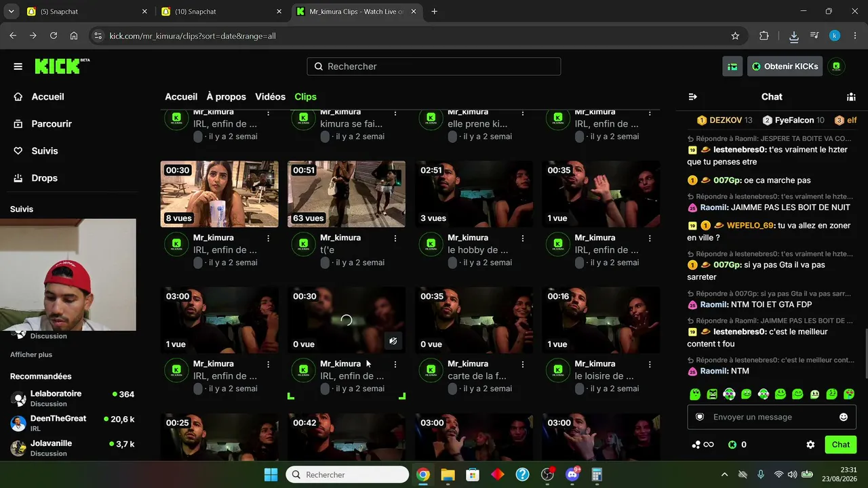Screen dimensions: 868x488
Task: Switch to the (5) Snapchat browser tab
Action: point(86,12)
